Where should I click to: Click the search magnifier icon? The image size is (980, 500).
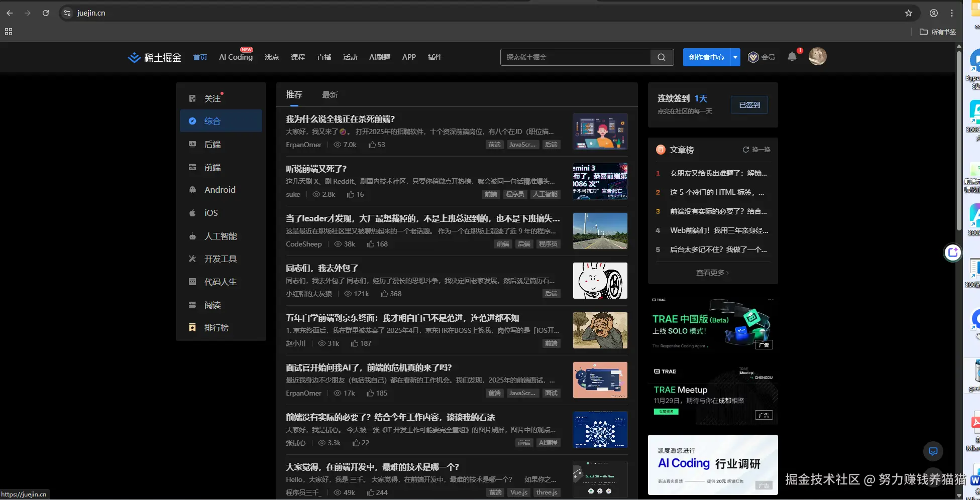[661, 57]
